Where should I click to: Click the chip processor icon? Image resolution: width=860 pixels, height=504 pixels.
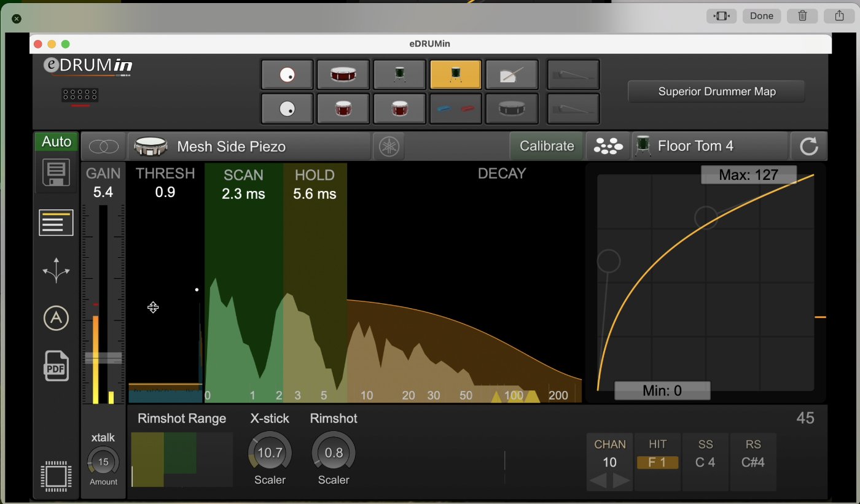[x=56, y=478]
